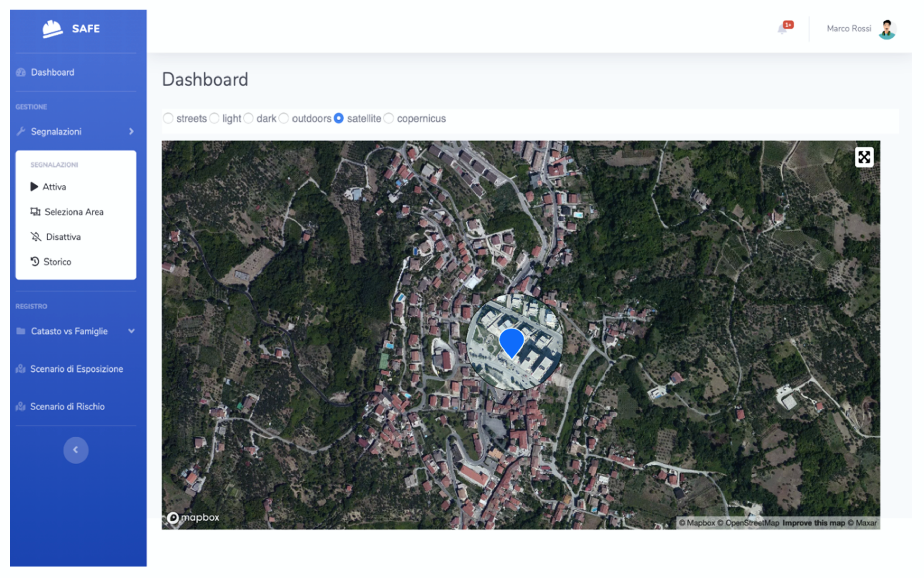Select the outdoors map style radio
Screen dimensions: 924x578
[284, 119]
